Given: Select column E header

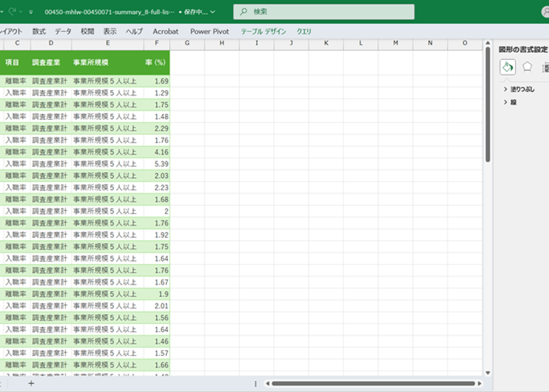Looking at the screenshot, I should 108,43.
